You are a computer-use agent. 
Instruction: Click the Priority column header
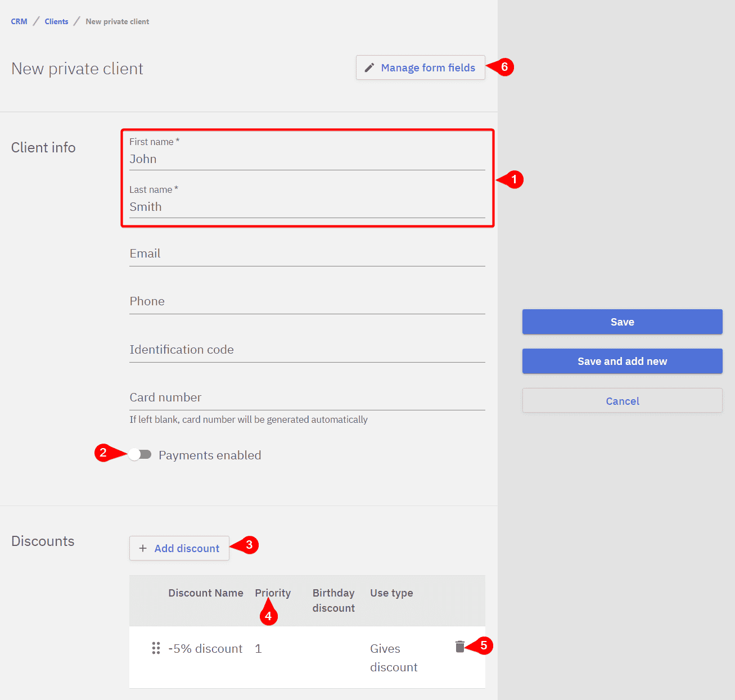point(273,593)
